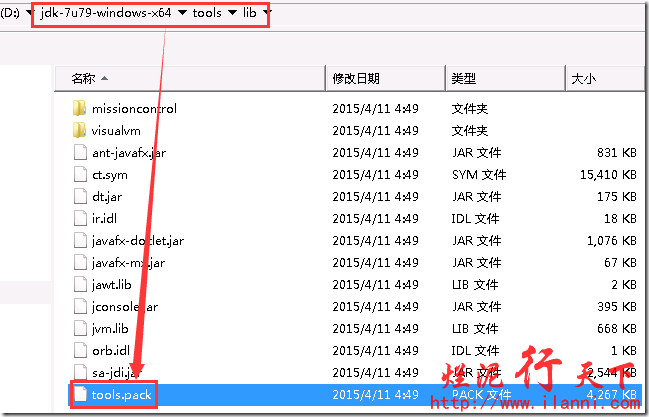Sort files by 修改日期 column header
The height and width of the screenshot is (417, 649).
click(x=357, y=77)
